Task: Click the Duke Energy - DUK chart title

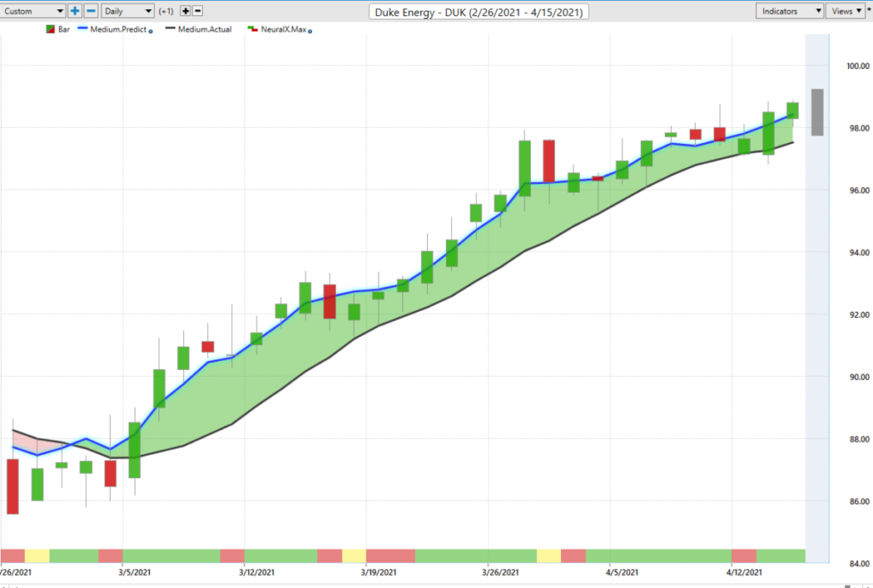Action: tap(479, 12)
